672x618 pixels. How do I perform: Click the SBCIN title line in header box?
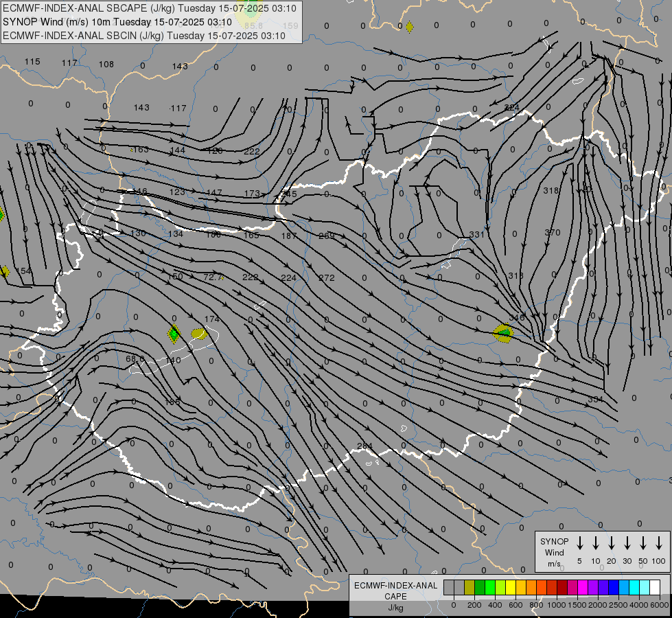coord(144,36)
